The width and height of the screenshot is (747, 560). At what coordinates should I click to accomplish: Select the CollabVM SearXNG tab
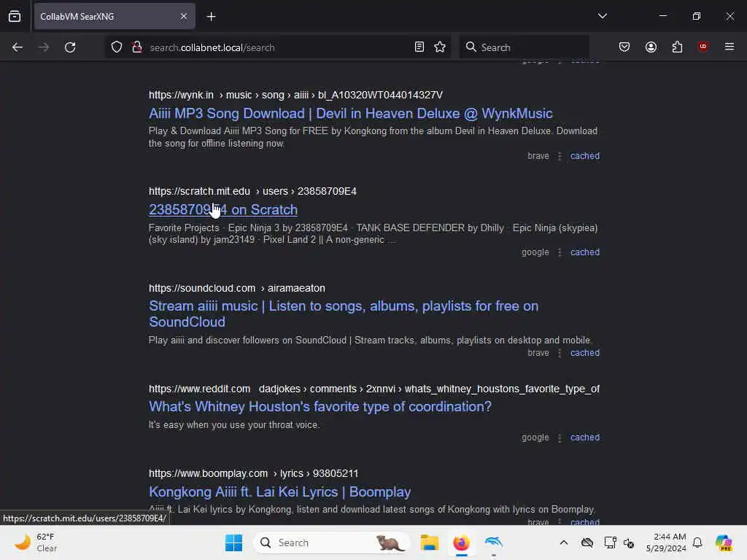(x=115, y=17)
